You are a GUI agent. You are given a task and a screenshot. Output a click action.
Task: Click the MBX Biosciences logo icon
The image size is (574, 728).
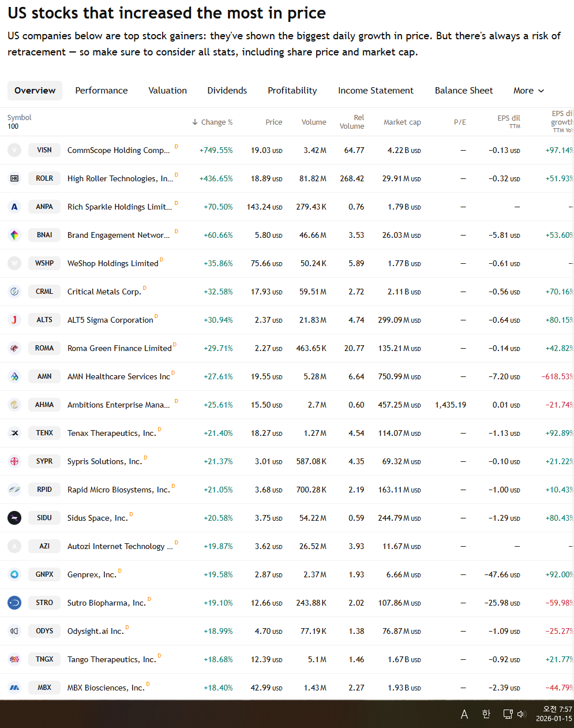coord(14,688)
